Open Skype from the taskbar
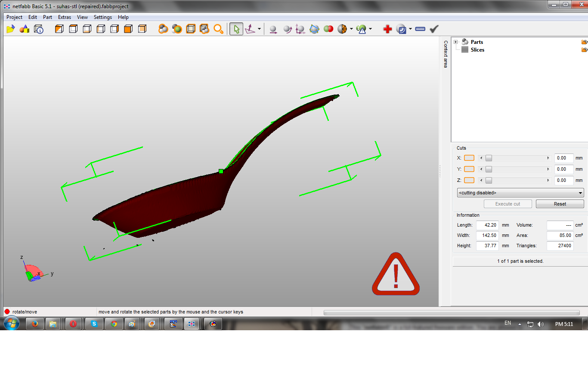The image size is (588, 387). point(94,324)
